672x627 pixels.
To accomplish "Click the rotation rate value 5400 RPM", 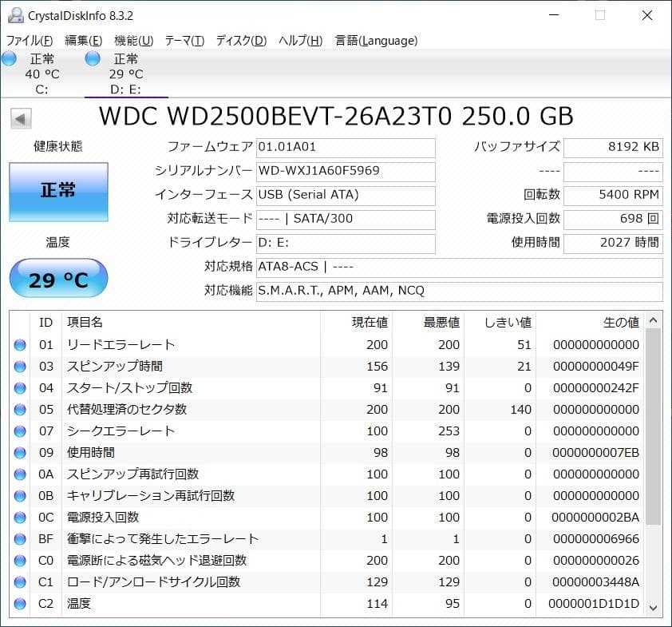I will tap(613, 196).
